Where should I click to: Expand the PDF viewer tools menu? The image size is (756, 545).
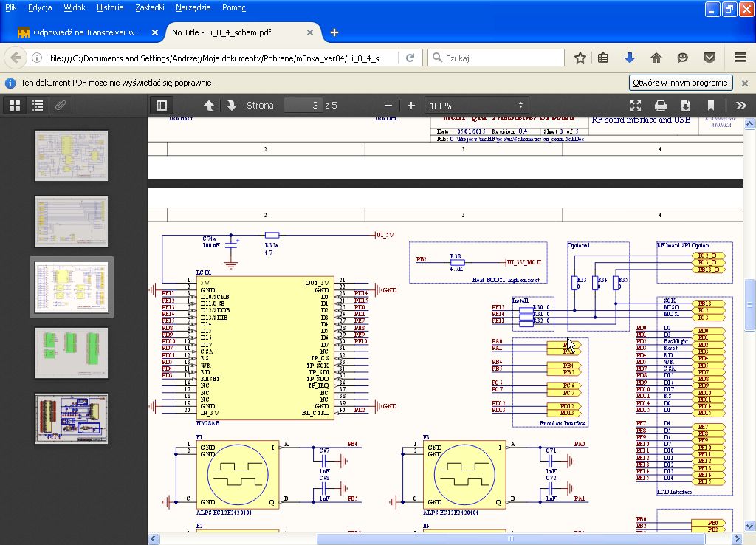(741, 106)
